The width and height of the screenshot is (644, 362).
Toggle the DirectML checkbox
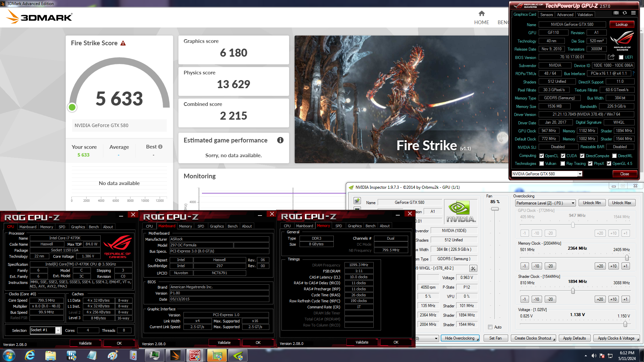(x=614, y=156)
